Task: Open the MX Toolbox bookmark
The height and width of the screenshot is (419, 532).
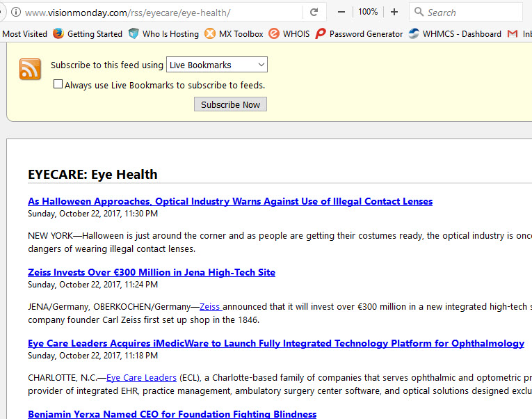Action: pos(234,34)
